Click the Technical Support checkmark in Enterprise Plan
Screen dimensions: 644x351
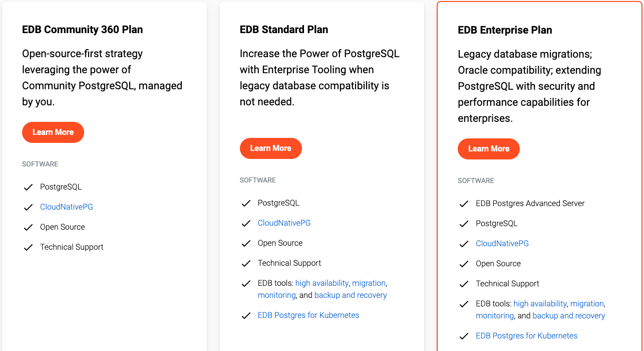(x=464, y=283)
